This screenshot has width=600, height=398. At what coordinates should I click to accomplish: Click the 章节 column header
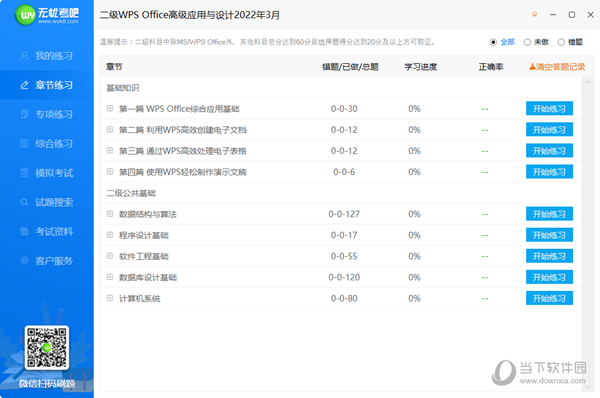[x=114, y=67]
